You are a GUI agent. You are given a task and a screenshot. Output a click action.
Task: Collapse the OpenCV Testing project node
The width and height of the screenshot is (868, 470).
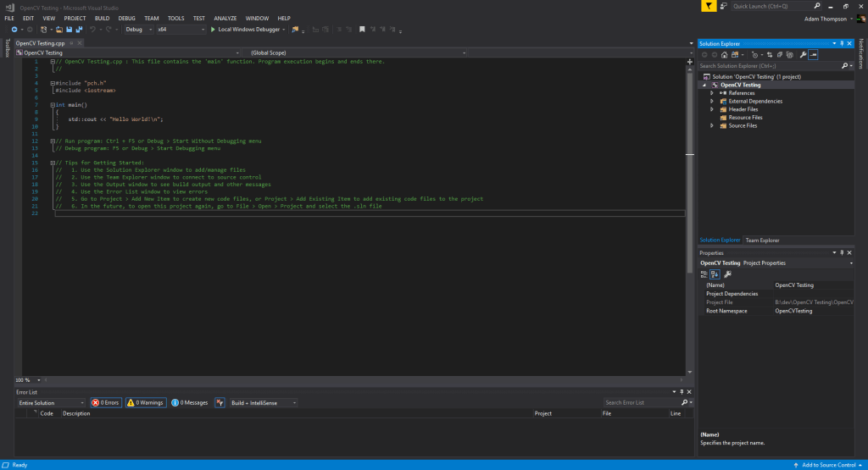click(704, 86)
